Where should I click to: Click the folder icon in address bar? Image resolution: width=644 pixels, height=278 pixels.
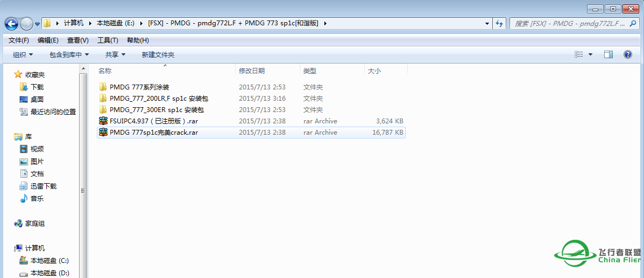coord(47,24)
